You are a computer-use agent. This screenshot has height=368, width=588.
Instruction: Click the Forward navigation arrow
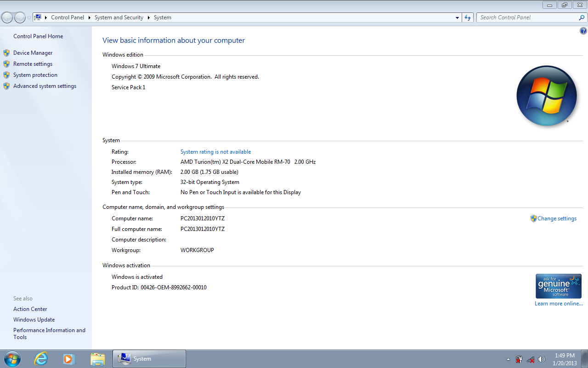click(20, 17)
